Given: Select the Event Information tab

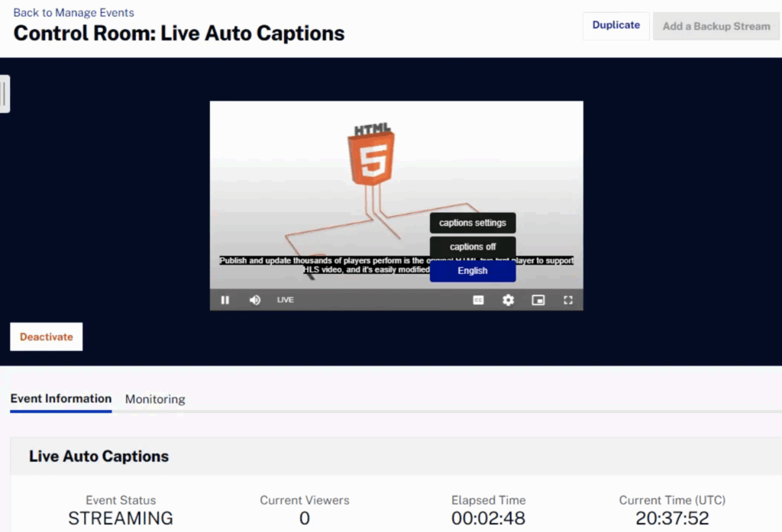Looking at the screenshot, I should click(x=61, y=398).
